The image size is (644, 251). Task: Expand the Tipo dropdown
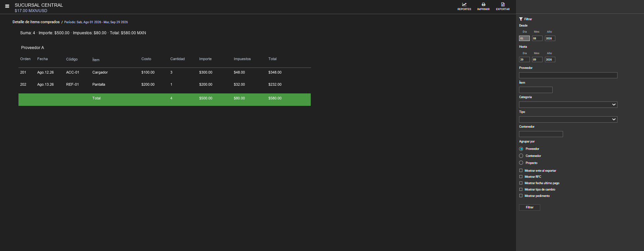pos(568,120)
